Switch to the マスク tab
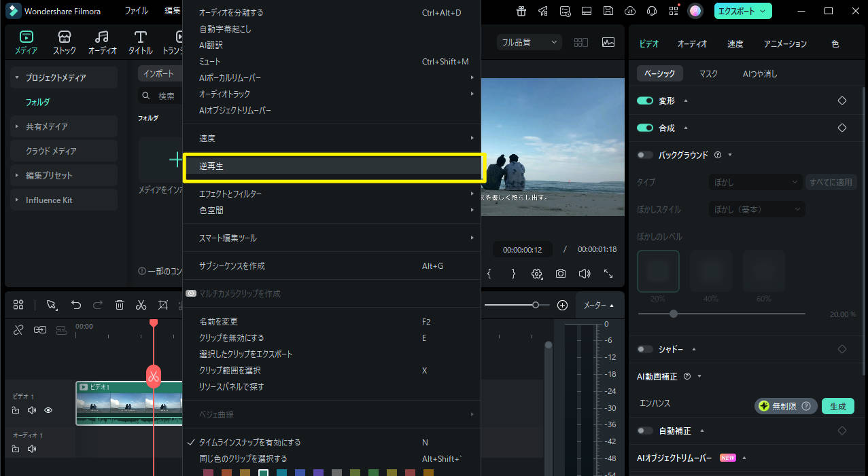 point(708,73)
